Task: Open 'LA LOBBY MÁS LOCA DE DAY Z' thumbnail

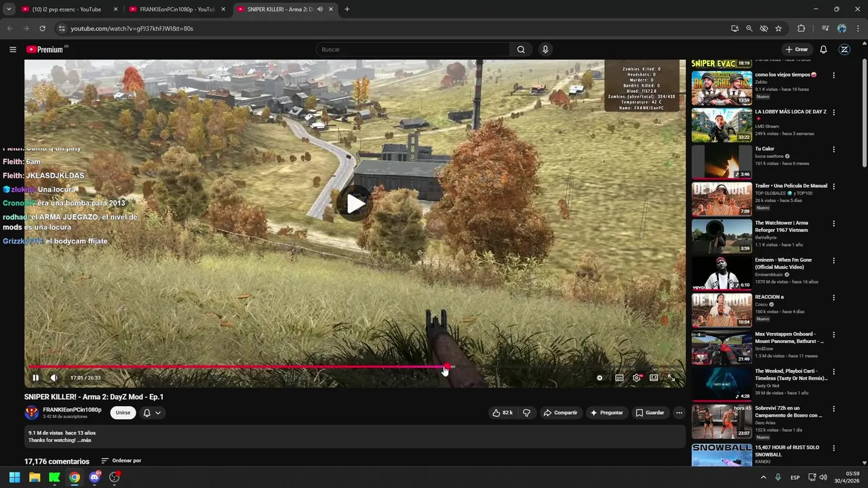Action: pyautogui.click(x=722, y=125)
